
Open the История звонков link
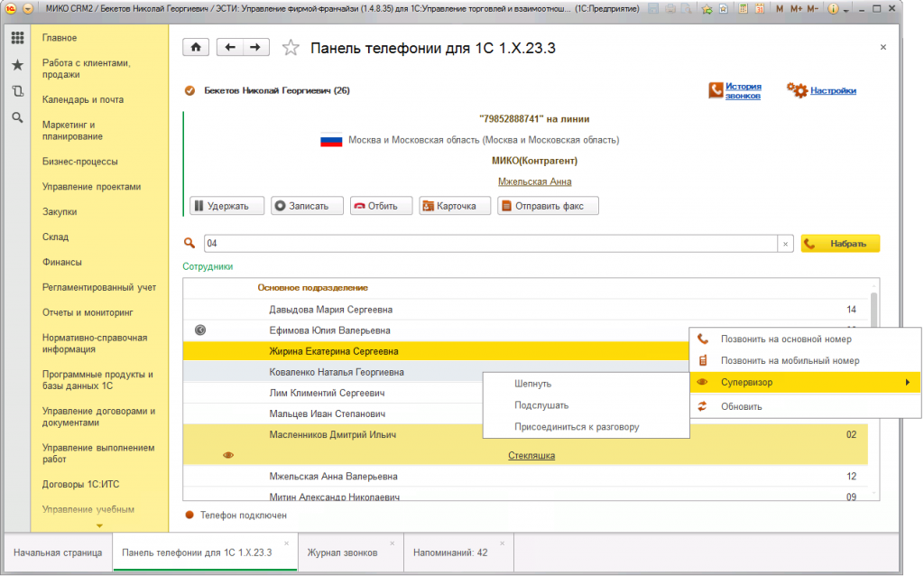tap(743, 90)
